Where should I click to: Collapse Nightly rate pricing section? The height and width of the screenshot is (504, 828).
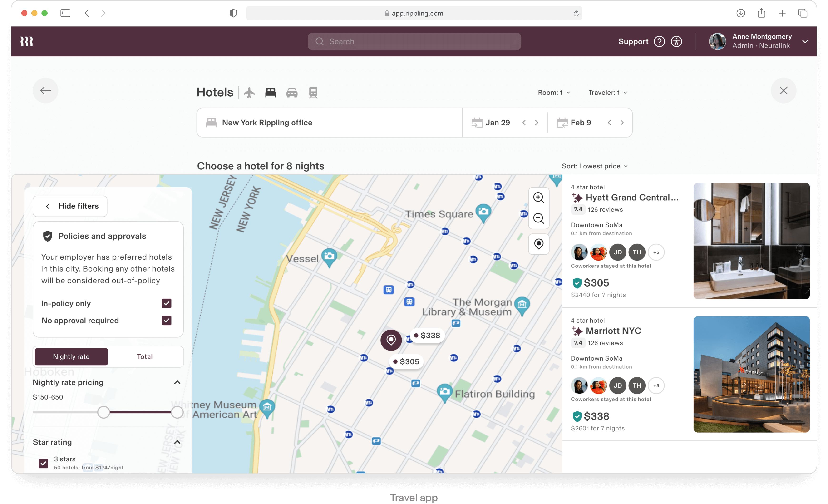[177, 382]
